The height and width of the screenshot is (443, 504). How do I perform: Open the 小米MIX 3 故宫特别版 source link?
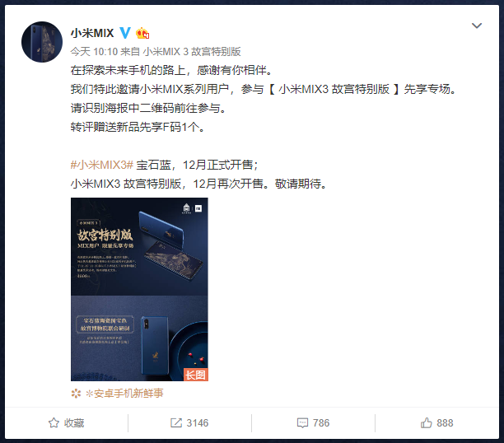pos(192,51)
